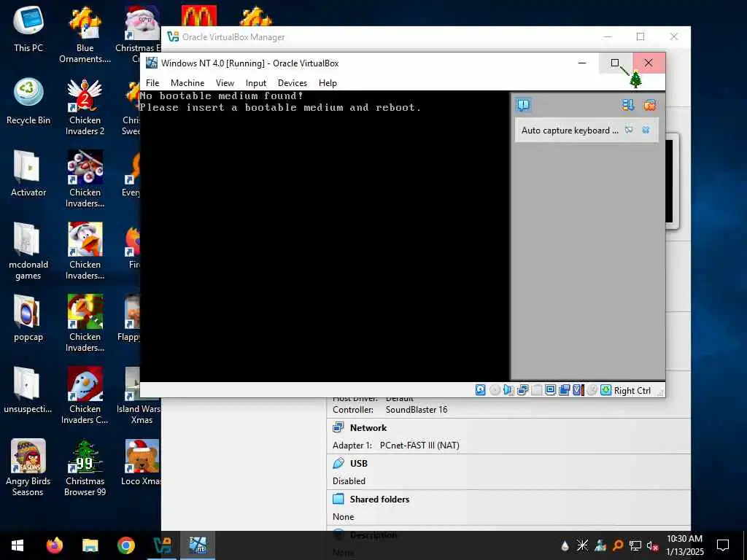Open the Machine menu
The image size is (747, 560).
[x=187, y=83]
